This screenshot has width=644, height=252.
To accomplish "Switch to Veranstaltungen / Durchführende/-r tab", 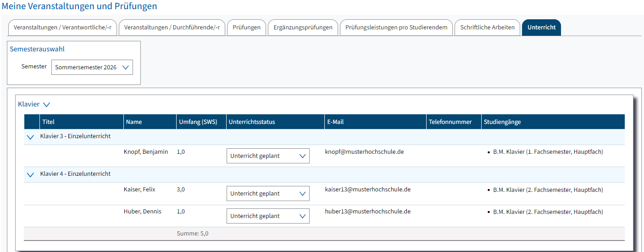I will click(172, 28).
